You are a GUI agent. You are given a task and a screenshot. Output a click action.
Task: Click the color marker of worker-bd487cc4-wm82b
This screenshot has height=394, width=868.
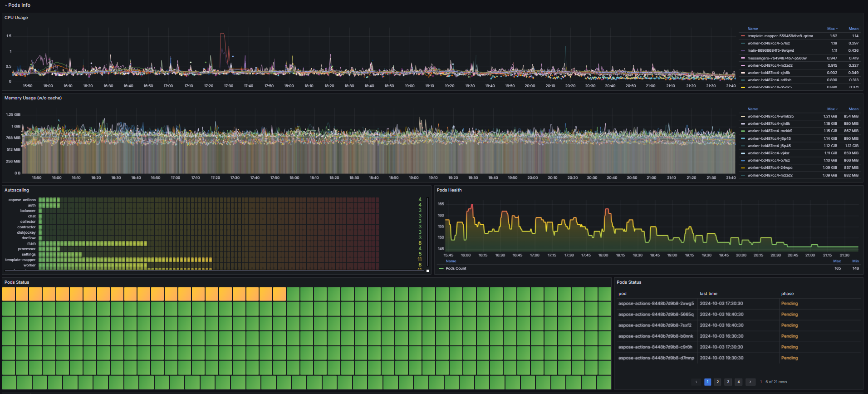click(743, 116)
